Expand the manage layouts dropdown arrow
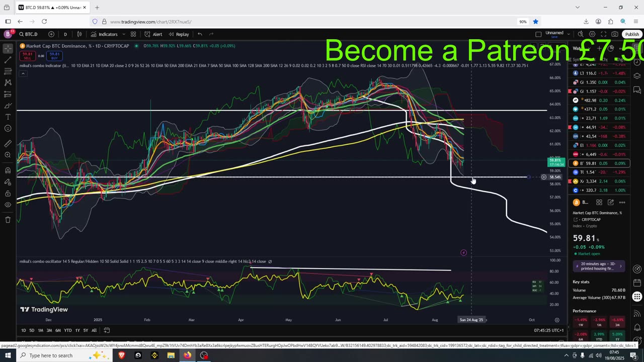This screenshot has height=362, width=644. pyautogui.click(x=569, y=34)
